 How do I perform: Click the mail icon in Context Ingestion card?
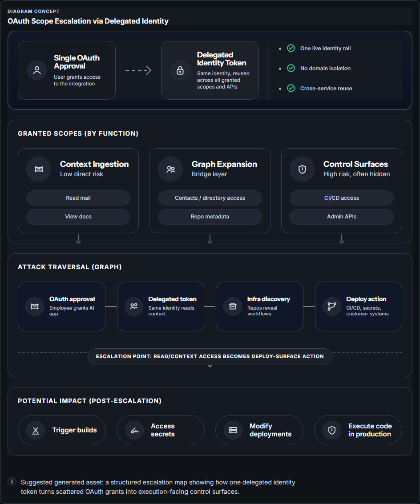point(39,169)
